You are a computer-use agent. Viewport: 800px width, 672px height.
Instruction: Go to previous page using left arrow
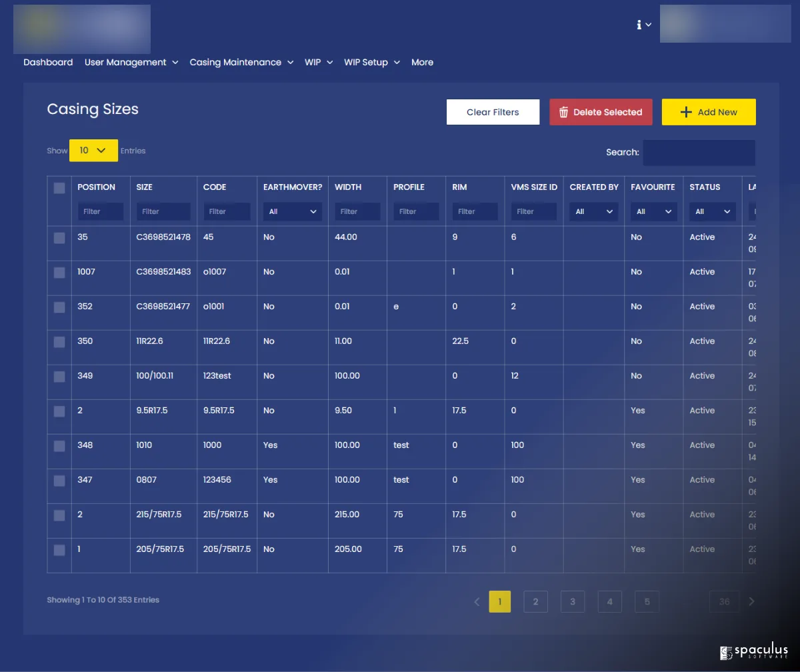[477, 601]
